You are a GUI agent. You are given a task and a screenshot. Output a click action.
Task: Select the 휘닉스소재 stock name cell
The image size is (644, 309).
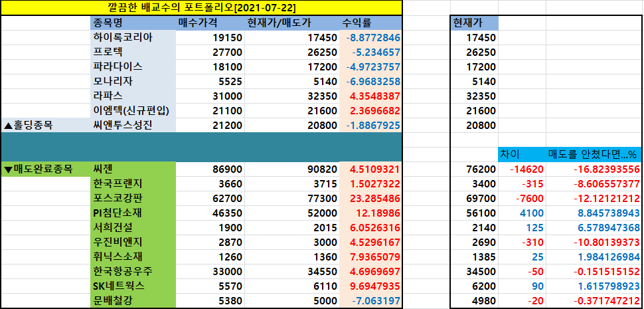pos(133,257)
